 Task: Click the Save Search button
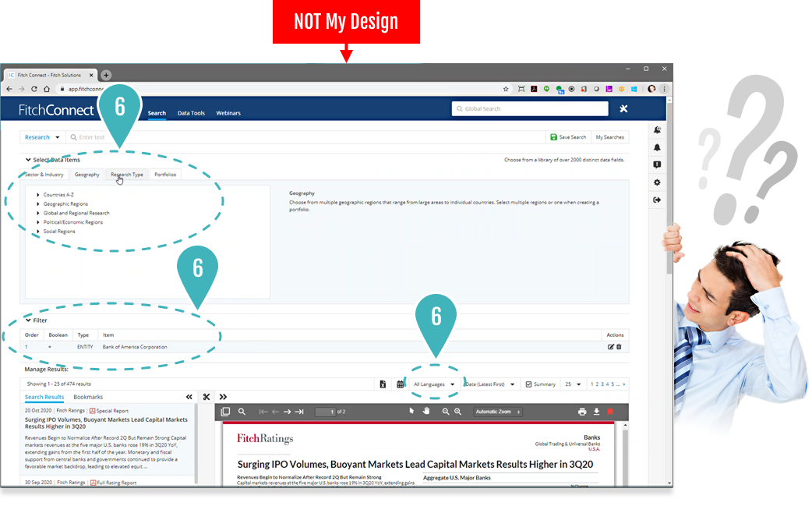click(x=568, y=137)
